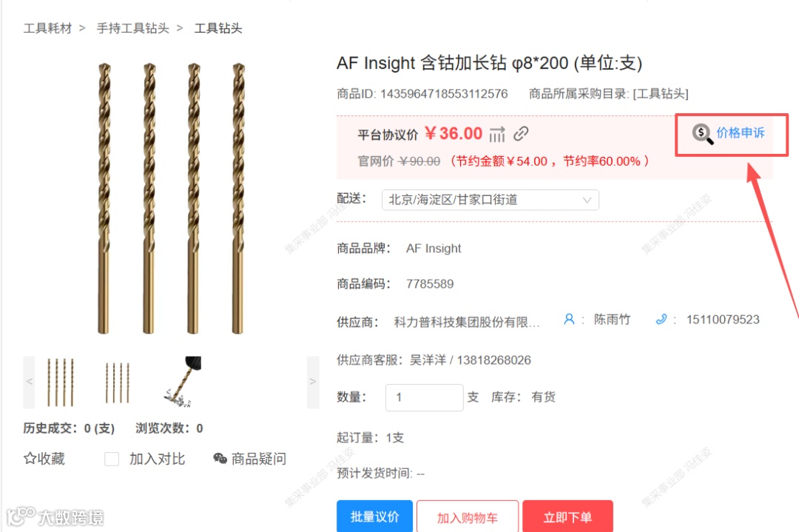Click the 价格申诉 link
This screenshot has height=532, width=799.
pos(741,133)
